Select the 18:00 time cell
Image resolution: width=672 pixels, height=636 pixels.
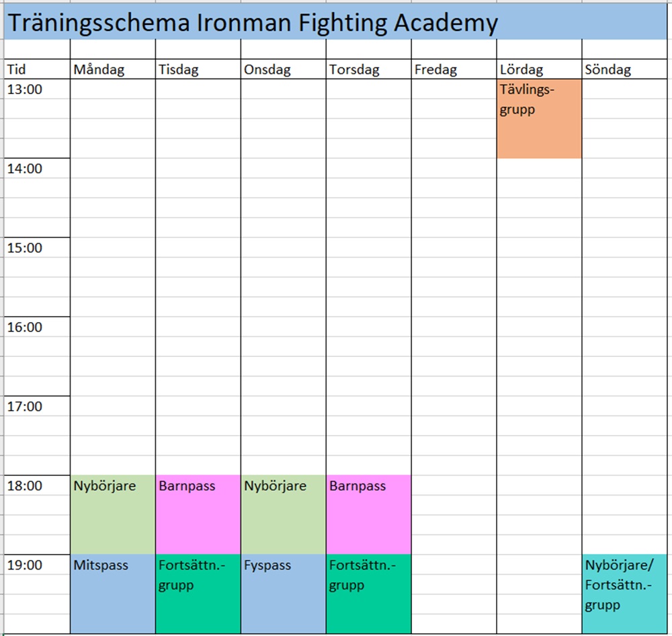tap(36, 486)
